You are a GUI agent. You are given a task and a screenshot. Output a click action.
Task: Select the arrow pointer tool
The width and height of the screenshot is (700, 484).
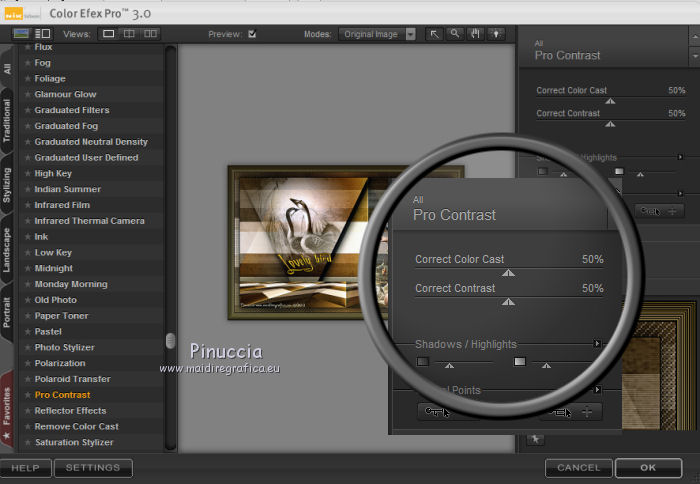pos(434,34)
